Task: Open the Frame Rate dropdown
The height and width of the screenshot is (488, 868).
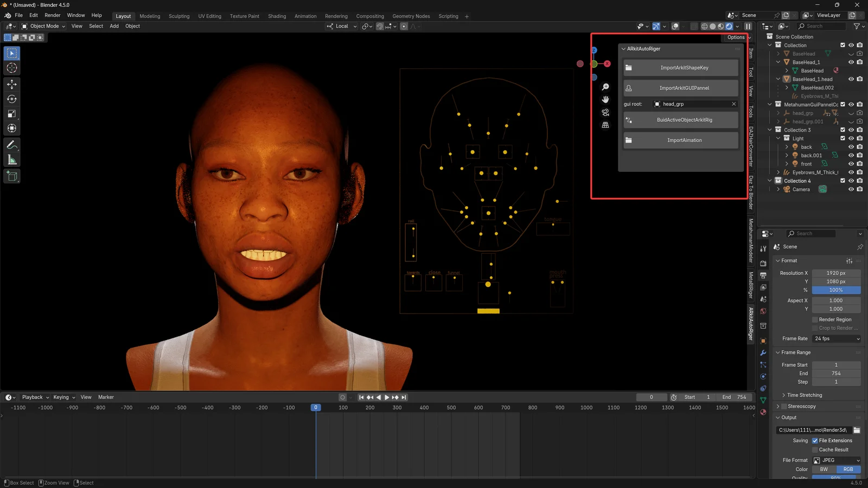Action: (x=836, y=338)
